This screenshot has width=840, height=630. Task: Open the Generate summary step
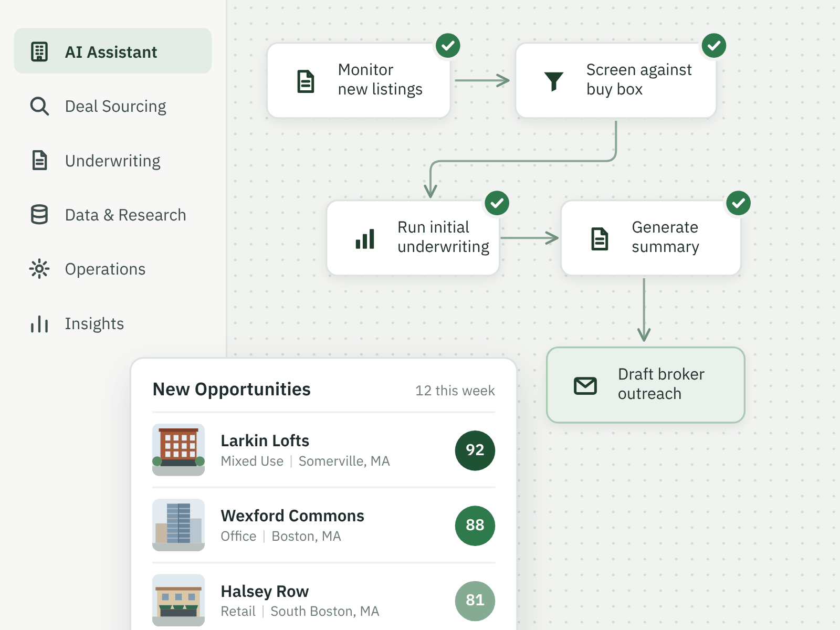651,238
